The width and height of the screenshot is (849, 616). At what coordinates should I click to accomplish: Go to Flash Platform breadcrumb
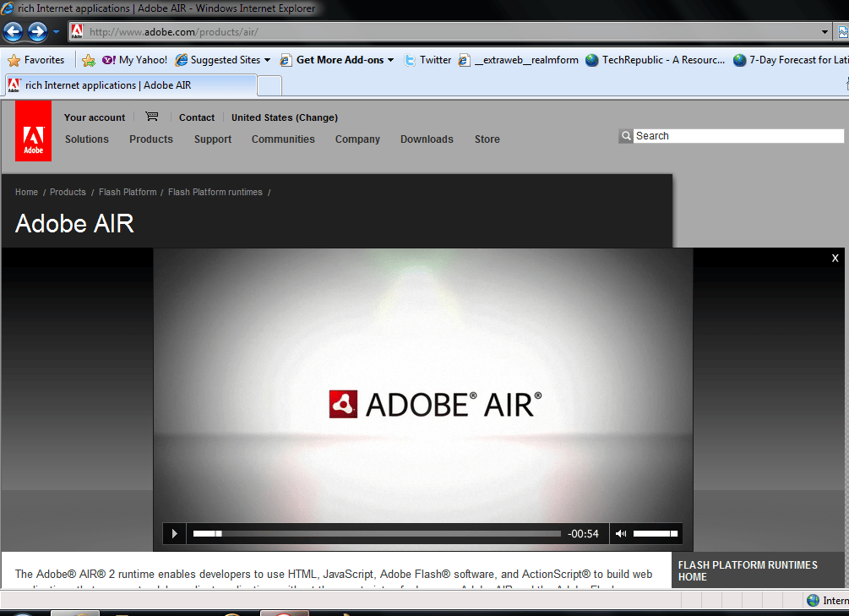[x=128, y=193]
